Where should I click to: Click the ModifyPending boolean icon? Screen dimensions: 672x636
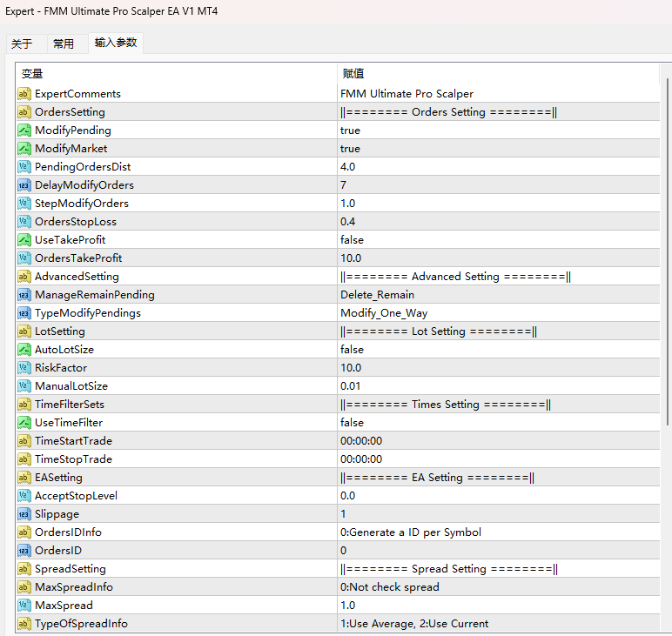(x=24, y=131)
